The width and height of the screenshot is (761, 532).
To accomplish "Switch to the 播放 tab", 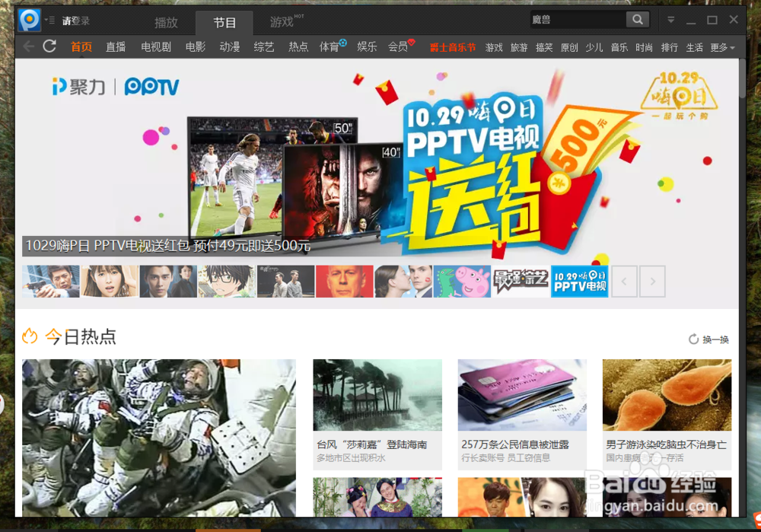I will point(165,22).
